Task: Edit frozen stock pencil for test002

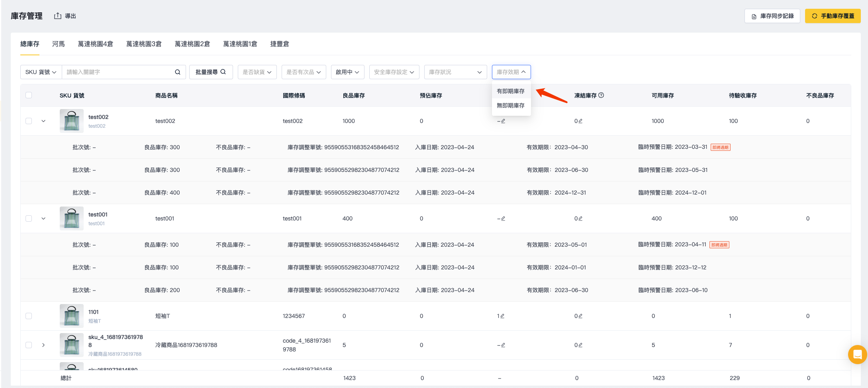Action: pos(580,121)
